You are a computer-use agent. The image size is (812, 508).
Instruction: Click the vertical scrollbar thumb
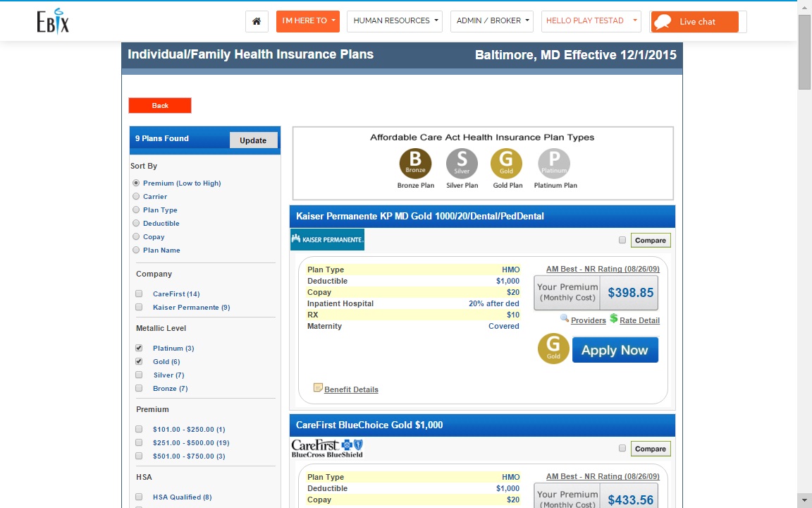coord(804,52)
